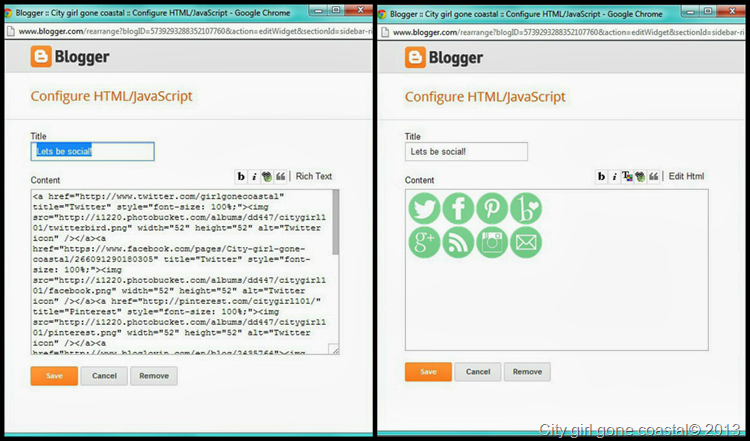Click 'Configure HTML/JavaScript' heading in right window
Viewport: 750px width, 441px height.
[485, 97]
